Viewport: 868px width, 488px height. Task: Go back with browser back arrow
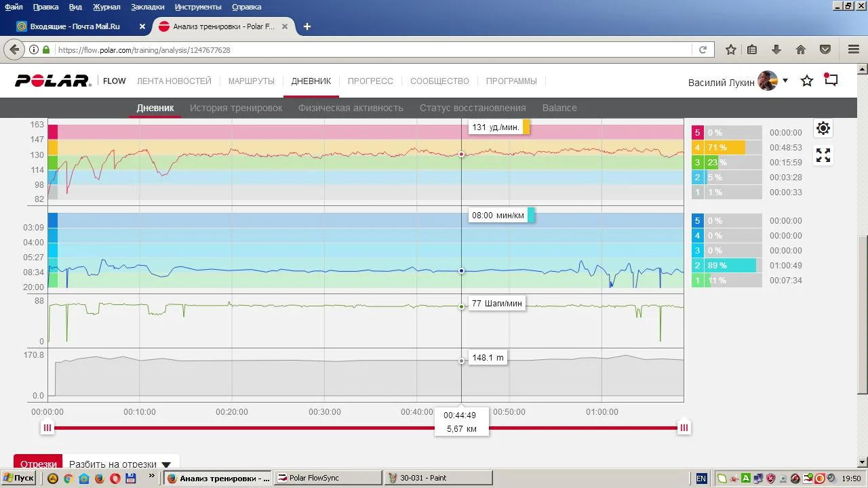(14, 49)
